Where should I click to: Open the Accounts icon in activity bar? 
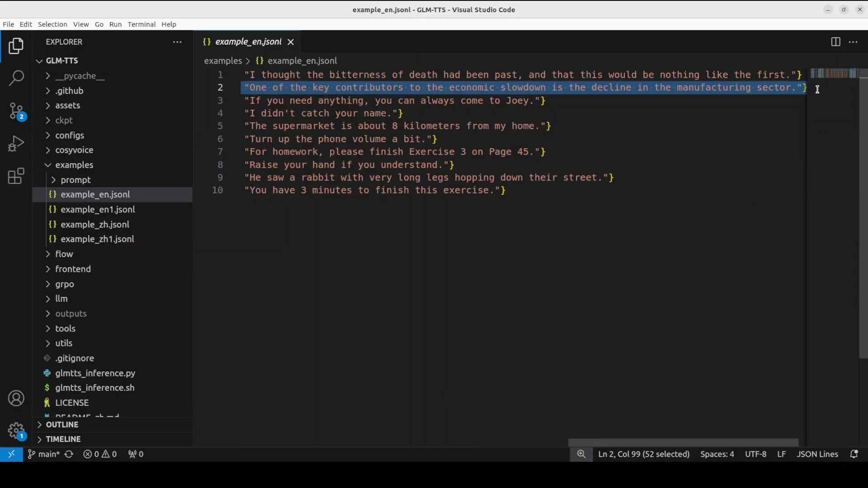[x=16, y=398]
